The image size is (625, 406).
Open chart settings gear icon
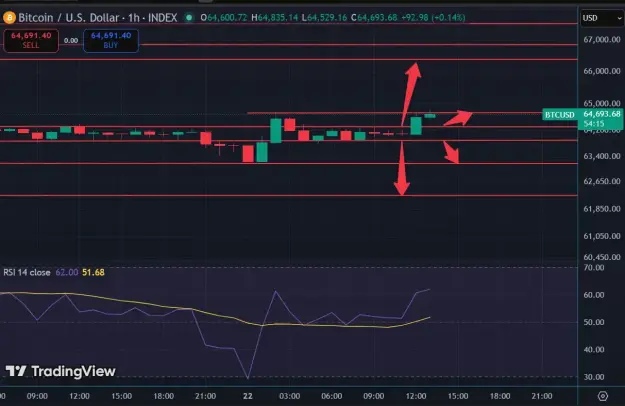pos(603,396)
